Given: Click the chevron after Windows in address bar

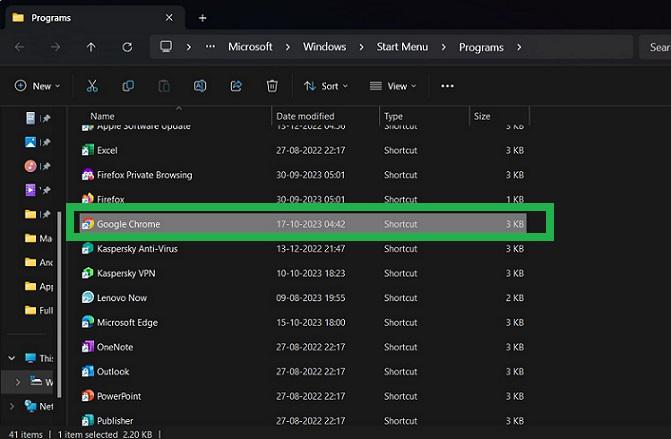Looking at the screenshot, I should pos(362,47).
